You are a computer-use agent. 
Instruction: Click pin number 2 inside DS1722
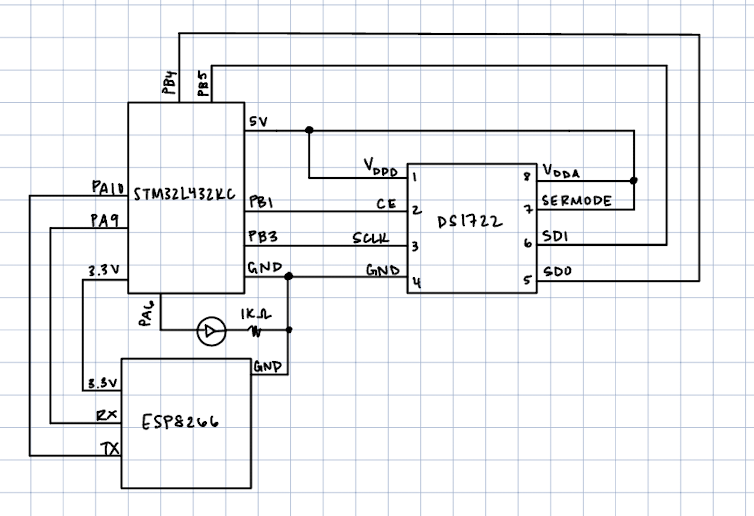[x=416, y=210]
